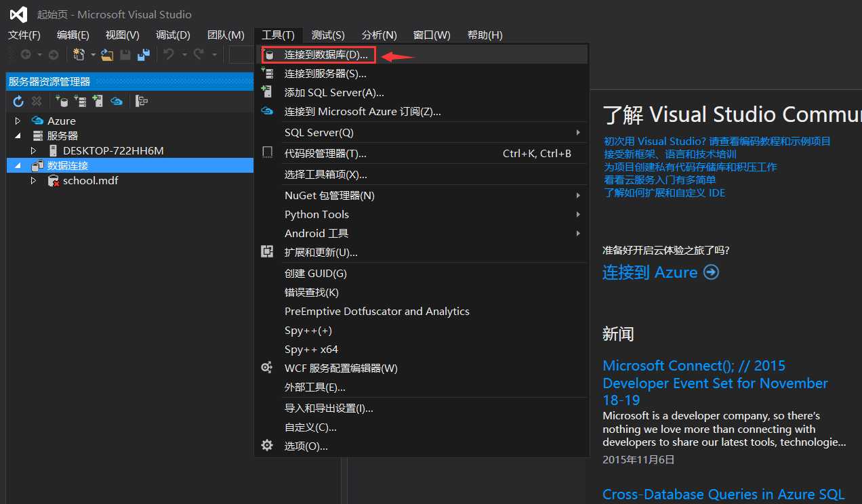Choose 连接到 Microsoft Azure 订阅(Z)...
Viewport: 862px width, 504px height.
[x=422, y=111]
